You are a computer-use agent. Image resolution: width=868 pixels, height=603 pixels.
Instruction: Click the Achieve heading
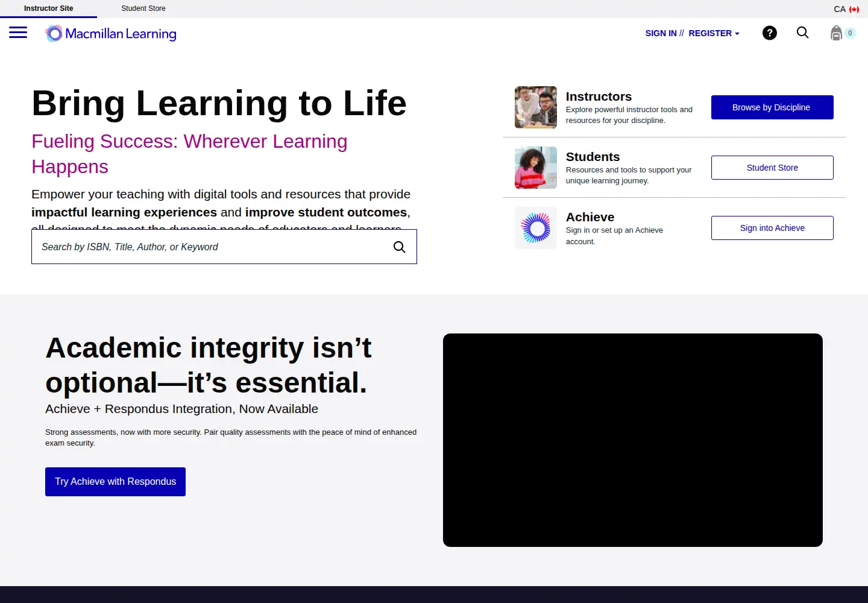click(x=590, y=217)
